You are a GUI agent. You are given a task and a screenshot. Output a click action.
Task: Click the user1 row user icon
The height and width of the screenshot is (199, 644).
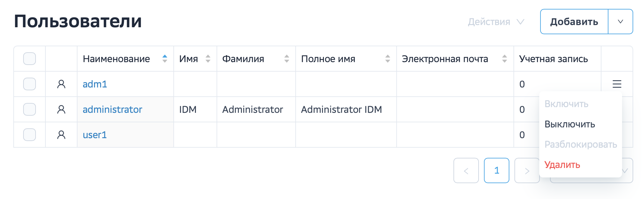(x=61, y=135)
